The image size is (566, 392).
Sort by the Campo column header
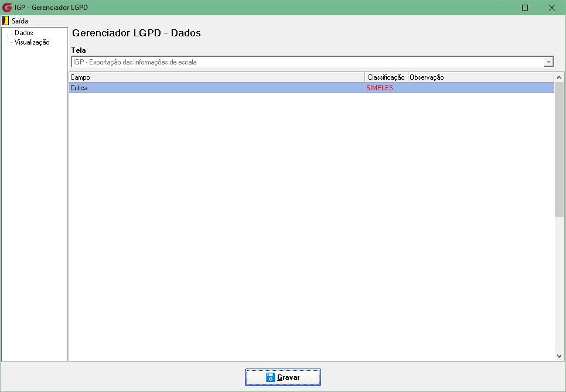point(217,77)
